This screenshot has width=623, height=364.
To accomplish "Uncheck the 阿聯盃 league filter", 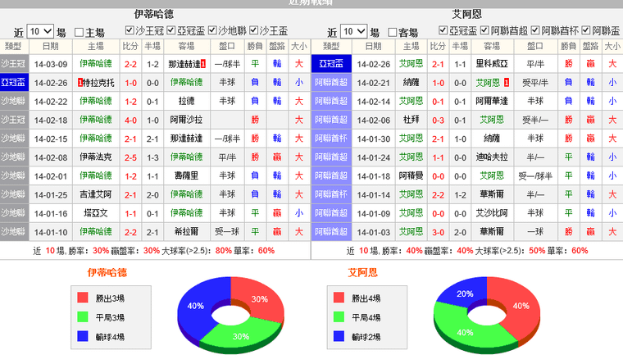I will click(585, 30).
